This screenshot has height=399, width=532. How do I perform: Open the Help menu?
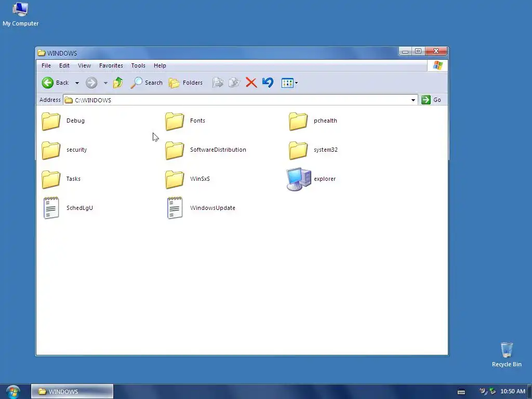coord(160,65)
